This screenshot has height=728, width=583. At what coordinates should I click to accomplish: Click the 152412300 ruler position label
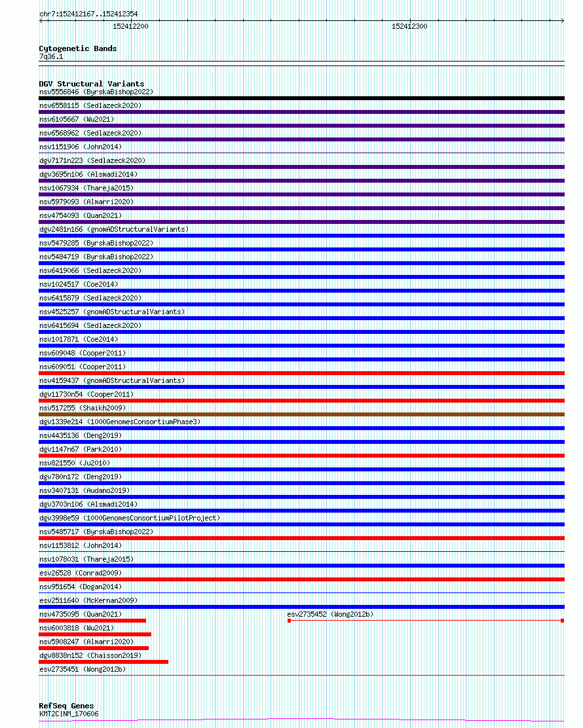(409, 26)
